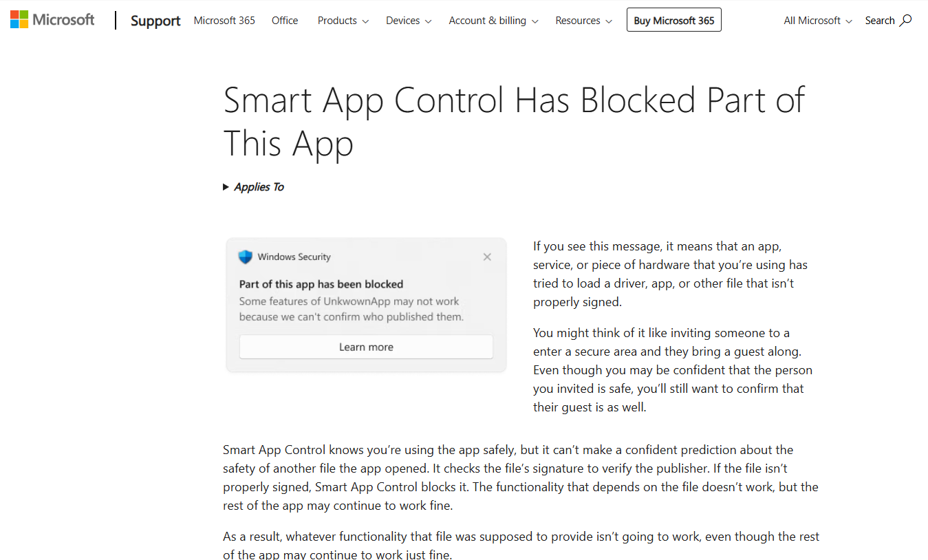Expand the Applies To section
This screenshot has height=560, width=928.
click(x=253, y=186)
